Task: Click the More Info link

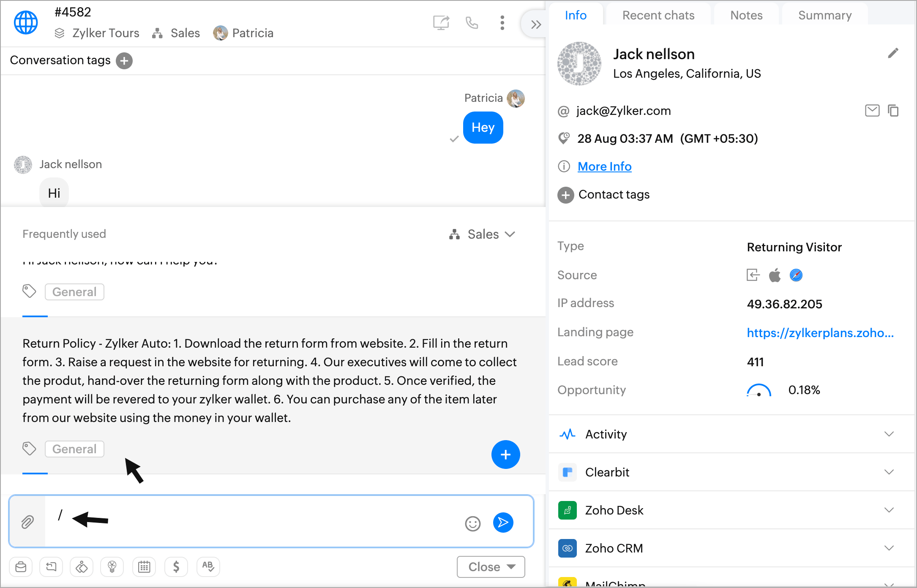Action: pyautogui.click(x=604, y=166)
